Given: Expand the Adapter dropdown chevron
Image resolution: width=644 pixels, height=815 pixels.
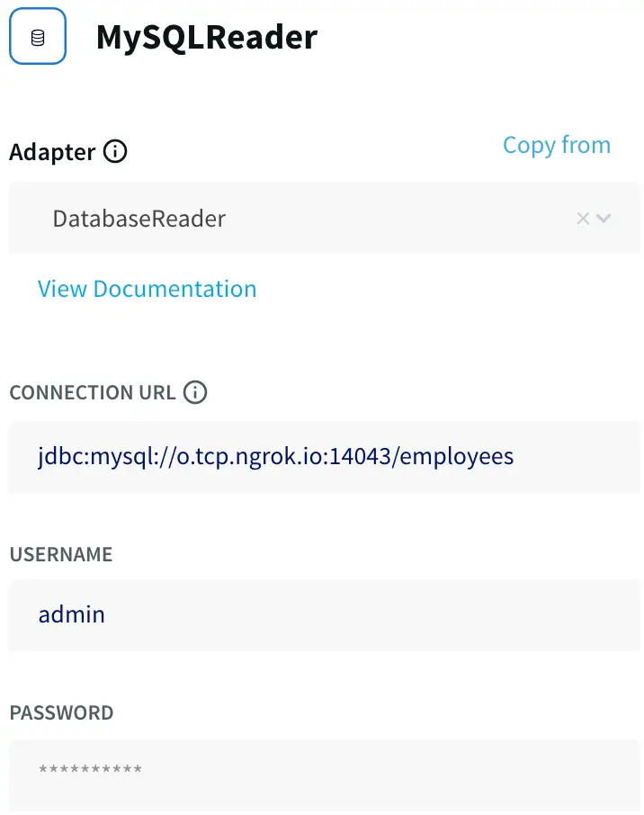Looking at the screenshot, I should click(604, 218).
